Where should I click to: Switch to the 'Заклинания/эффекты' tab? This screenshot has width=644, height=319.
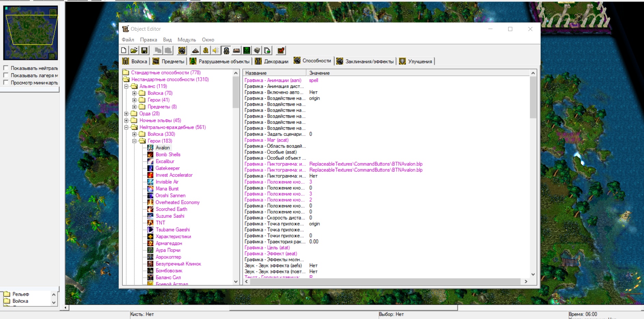(x=365, y=61)
